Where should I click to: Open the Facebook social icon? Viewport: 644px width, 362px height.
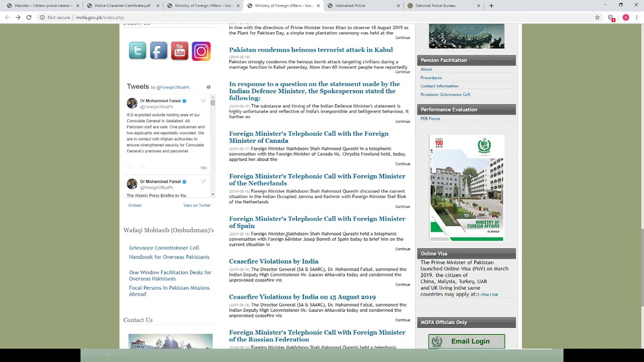pyautogui.click(x=158, y=51)
